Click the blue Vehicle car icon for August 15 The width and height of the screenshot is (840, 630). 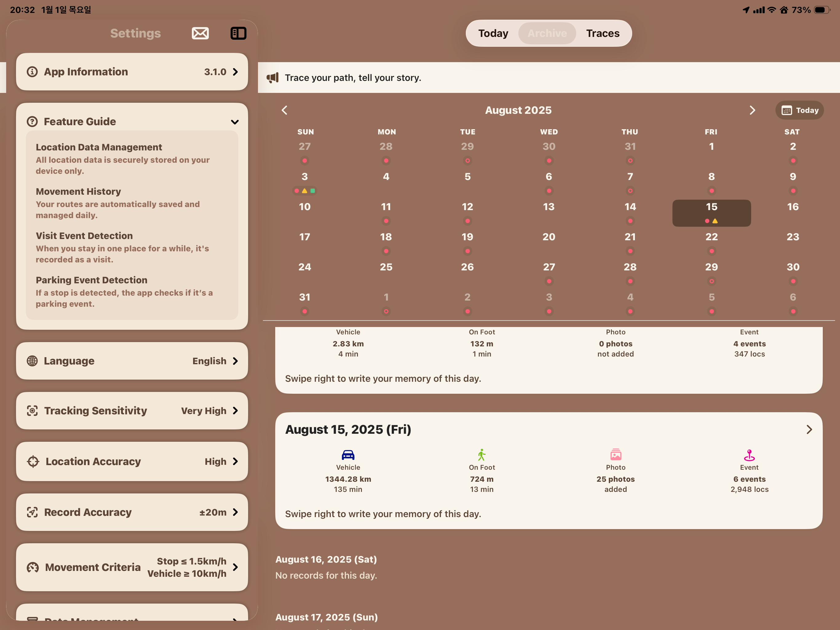348,455
